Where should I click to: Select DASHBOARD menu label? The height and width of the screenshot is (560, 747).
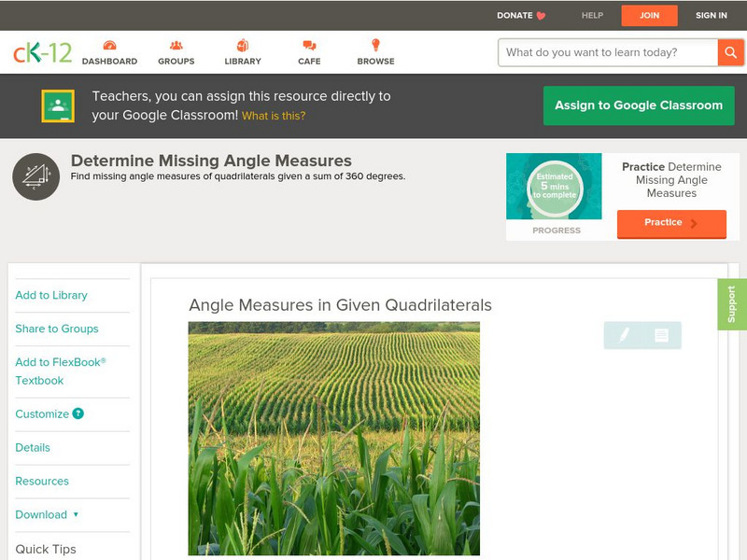point(109,62)
